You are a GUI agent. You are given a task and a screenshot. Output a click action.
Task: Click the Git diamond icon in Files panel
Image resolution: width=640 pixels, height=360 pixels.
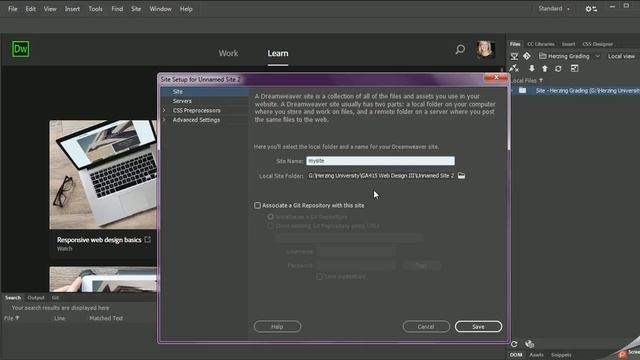527,56
